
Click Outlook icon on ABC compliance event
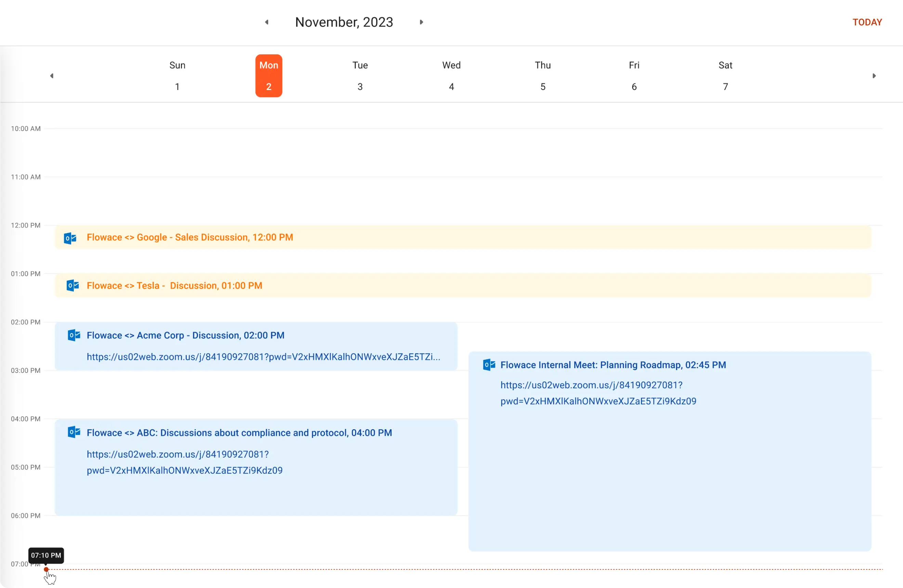tap(74, 432)
